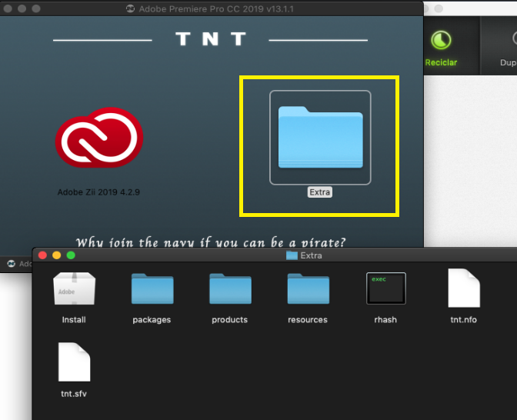Image resolution: width=517 pixels, height=420 pixels.
Task: Maximize the Extra Finder window
Action: click(x=71, y=255)
